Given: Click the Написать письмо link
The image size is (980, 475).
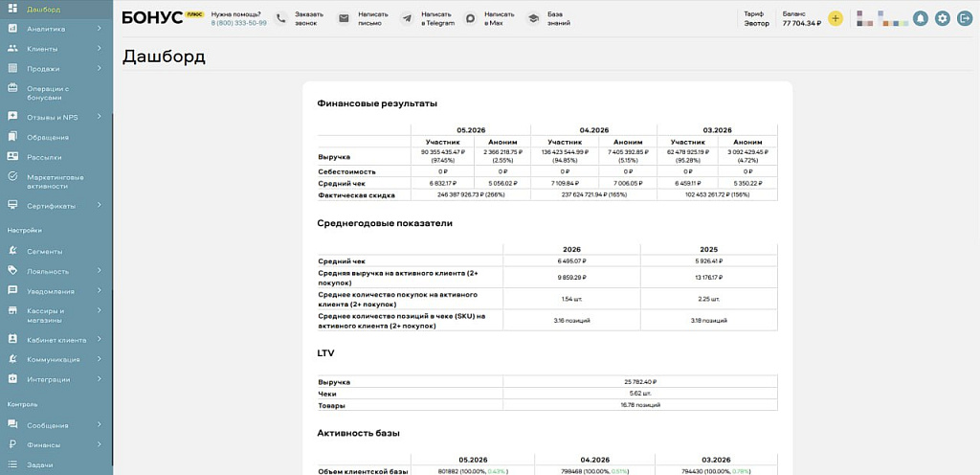Looking at the screenshot, I should [x=373, y=19].
